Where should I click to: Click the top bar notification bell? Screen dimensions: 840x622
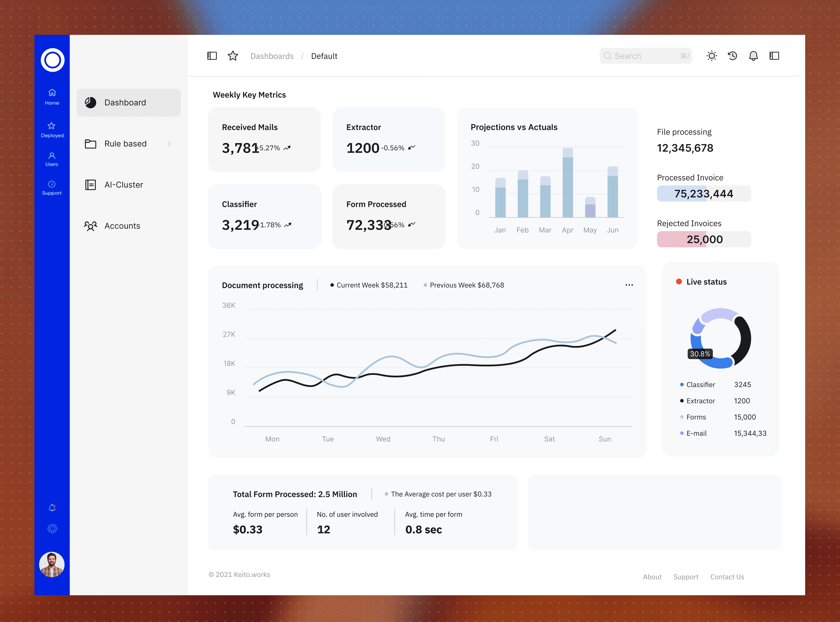click(x=753, y=56)
